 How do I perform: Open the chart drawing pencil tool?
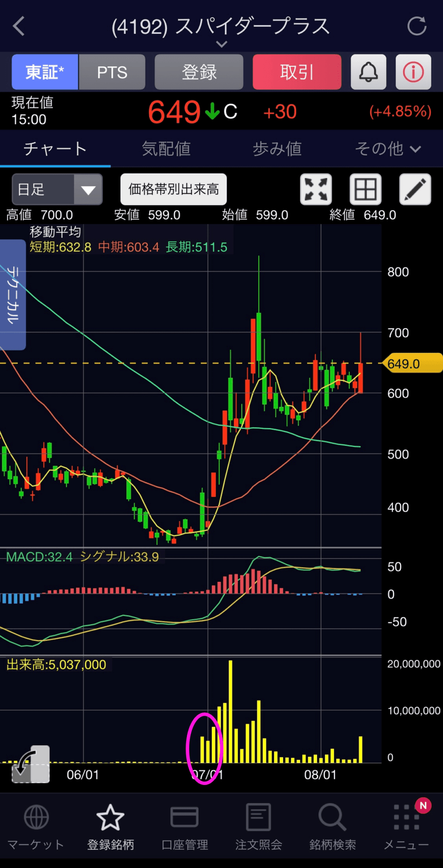point(415,189)
